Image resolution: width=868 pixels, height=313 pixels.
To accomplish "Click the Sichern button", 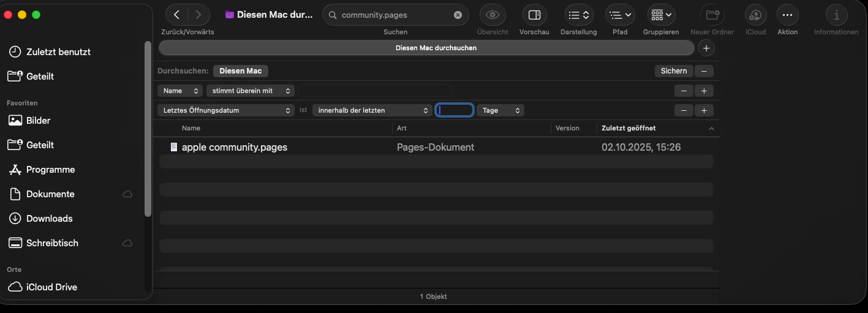I will (x=674, y=71).
